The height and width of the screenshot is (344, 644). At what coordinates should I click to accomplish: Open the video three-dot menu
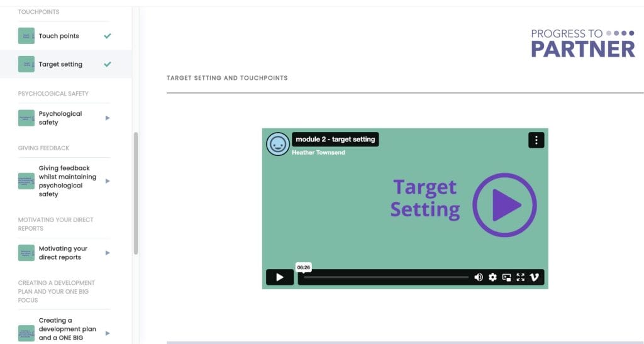(536, 140)
